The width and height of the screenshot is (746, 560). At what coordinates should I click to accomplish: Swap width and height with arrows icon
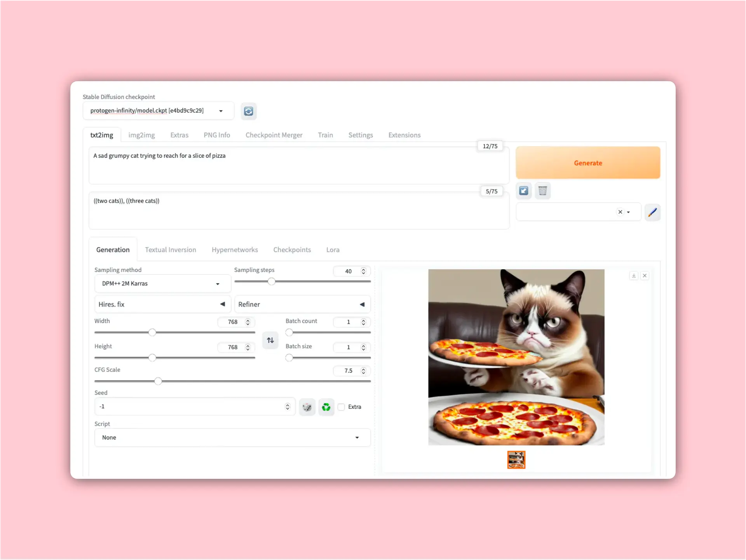click(x=270, y=340)
